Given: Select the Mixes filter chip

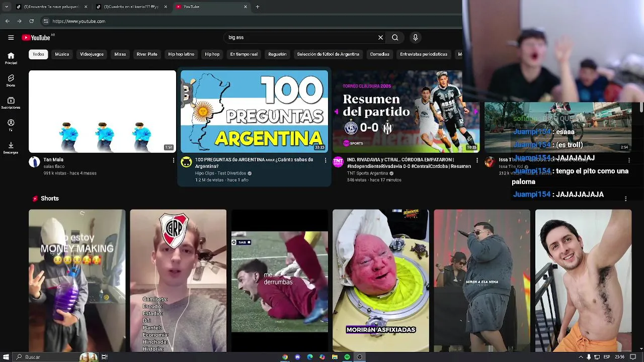Looking at the screenshot, I should [x=120, y=54].
